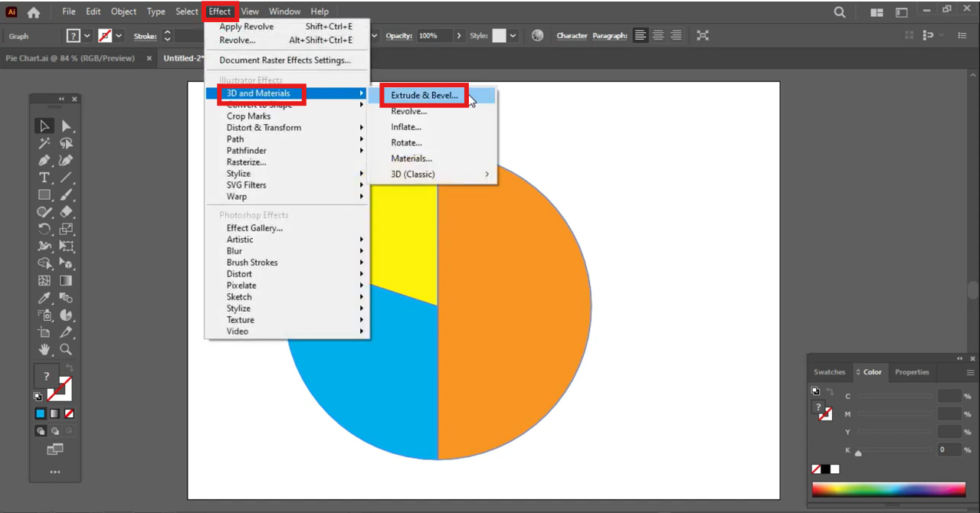Select the Shaper tool
980x513 pixels.
click(44, 212)
